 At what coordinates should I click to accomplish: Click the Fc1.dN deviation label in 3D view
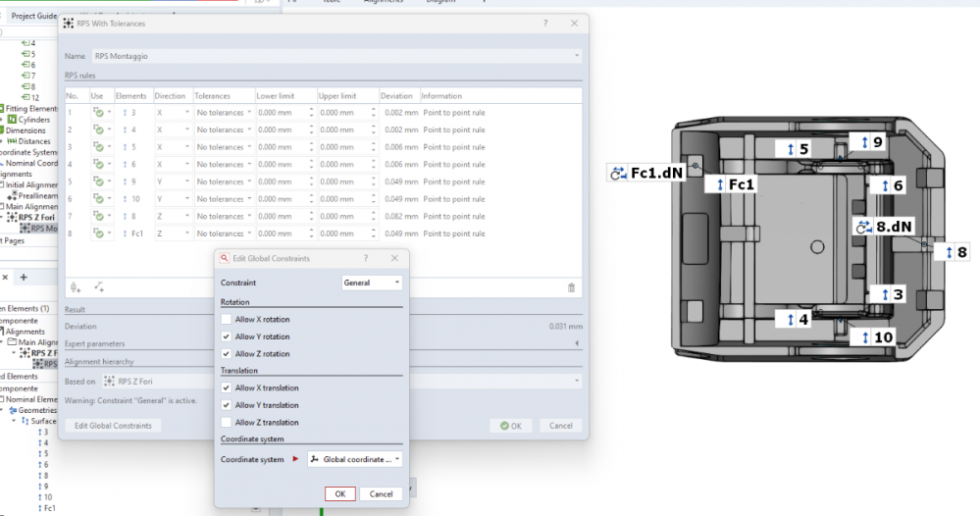click(x=647, y=174)
